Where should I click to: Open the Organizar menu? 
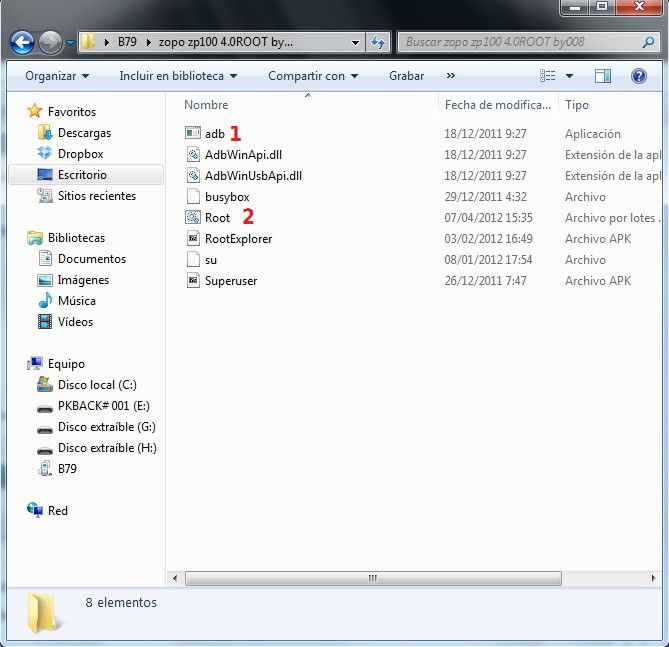click(x=57, y=76)
